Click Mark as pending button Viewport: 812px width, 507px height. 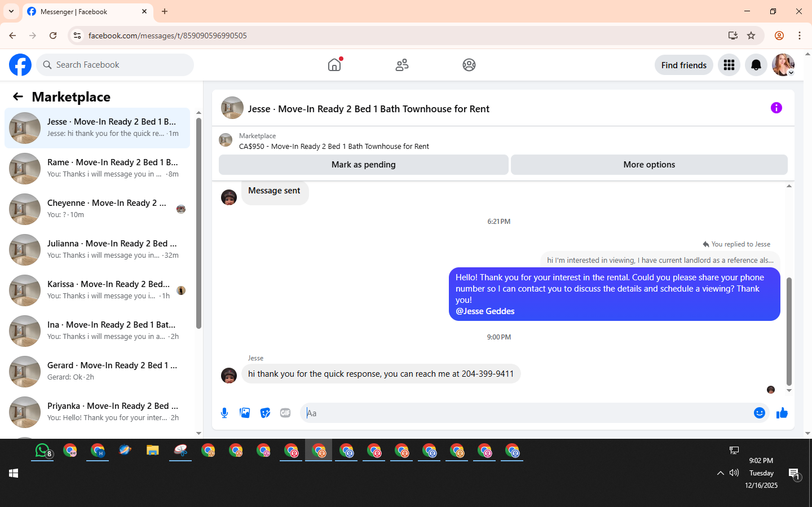364,165
